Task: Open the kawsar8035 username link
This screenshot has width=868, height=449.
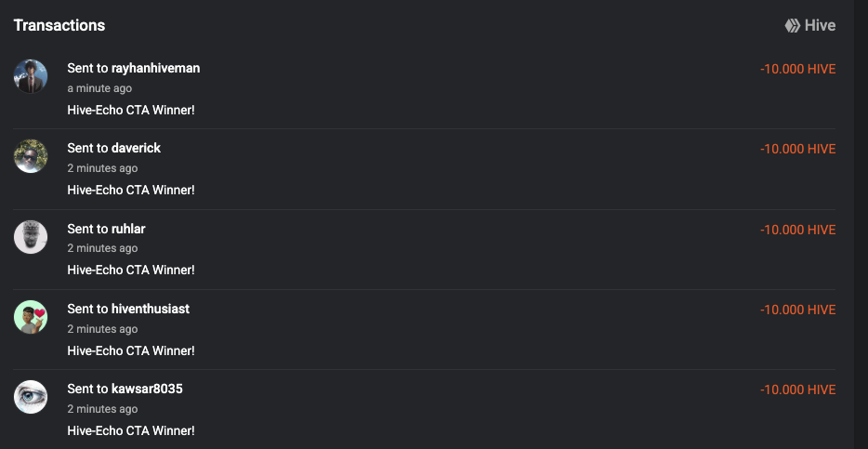Action: (x=147, y=389)
